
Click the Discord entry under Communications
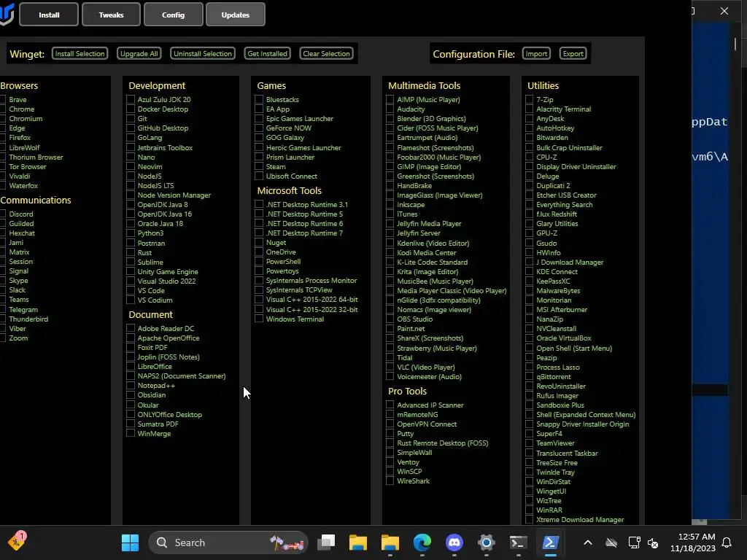click(21, 214)
